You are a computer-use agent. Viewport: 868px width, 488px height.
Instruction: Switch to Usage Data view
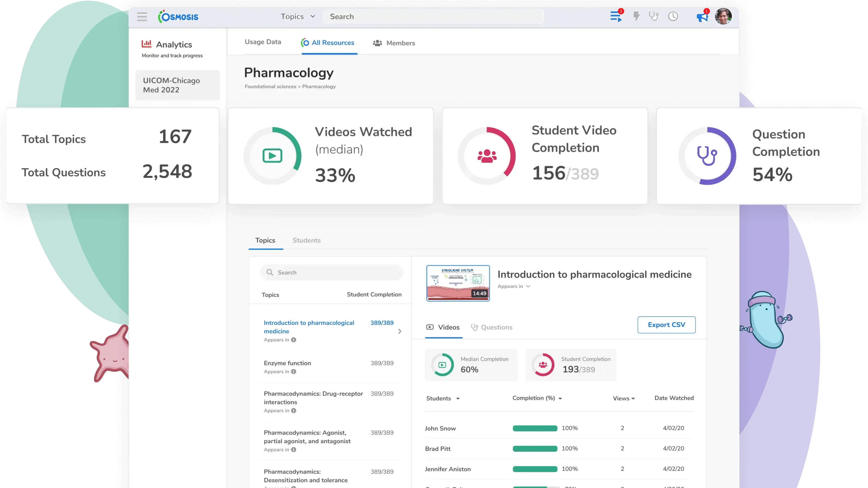click(263, 41)
